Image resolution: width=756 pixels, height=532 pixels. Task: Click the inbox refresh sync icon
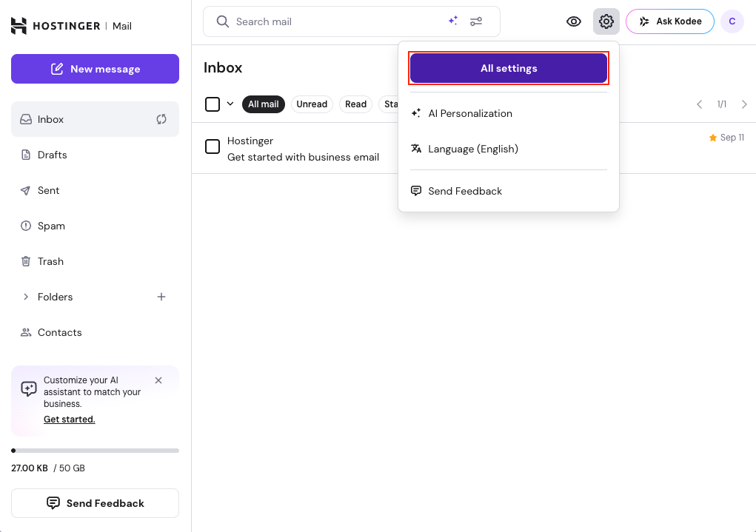coord(161,119)
